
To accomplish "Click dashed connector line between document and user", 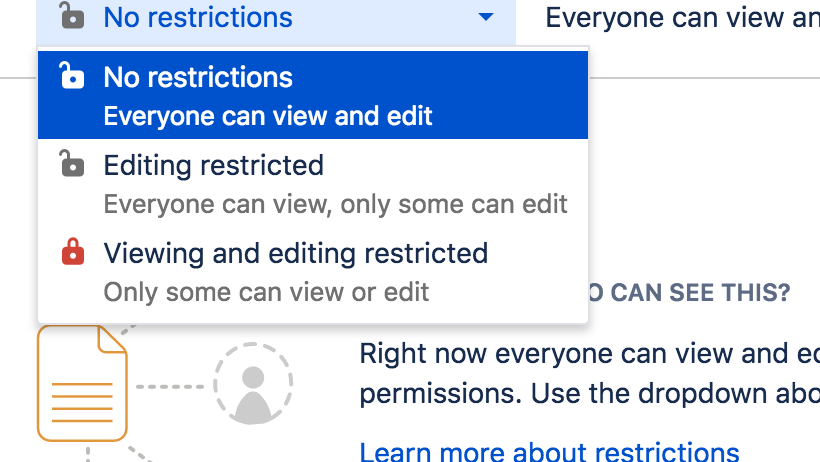I will click(172, 385).
